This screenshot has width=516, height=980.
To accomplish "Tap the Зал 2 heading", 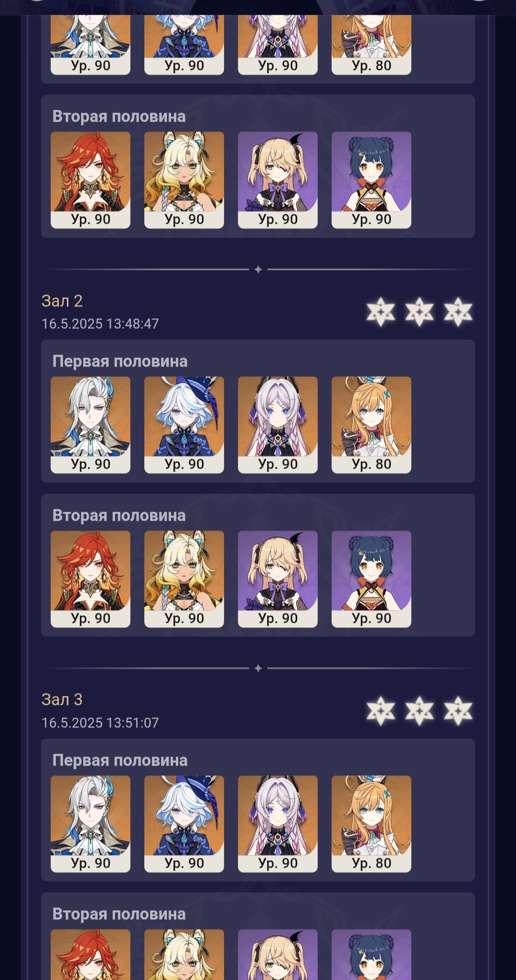I will 62,301.
